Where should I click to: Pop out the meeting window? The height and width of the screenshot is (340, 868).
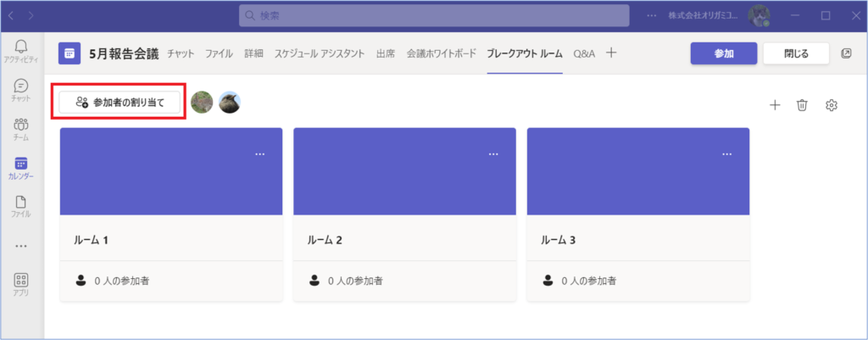click(x=846, y=53)
